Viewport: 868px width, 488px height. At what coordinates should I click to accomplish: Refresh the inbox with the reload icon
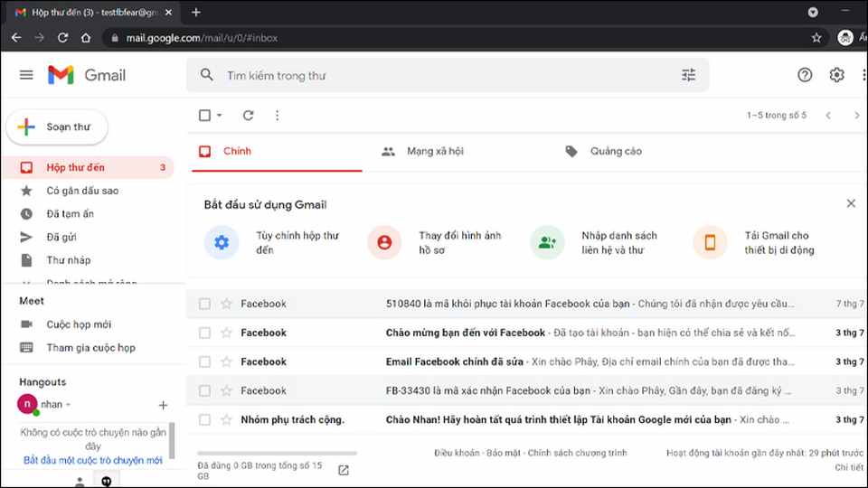click(249, 116)
